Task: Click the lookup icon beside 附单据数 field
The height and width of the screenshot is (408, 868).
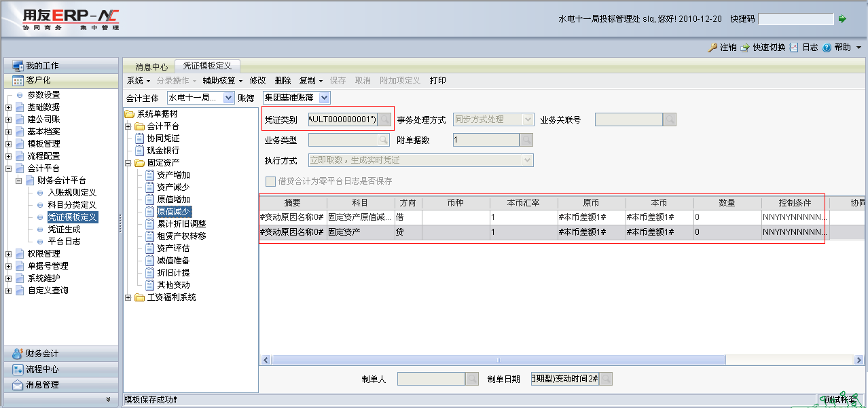Action: coord(526,140)
